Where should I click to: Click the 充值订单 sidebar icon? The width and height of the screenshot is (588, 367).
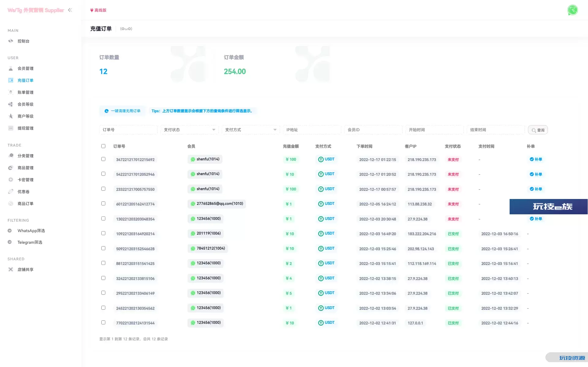coord(11,80)
